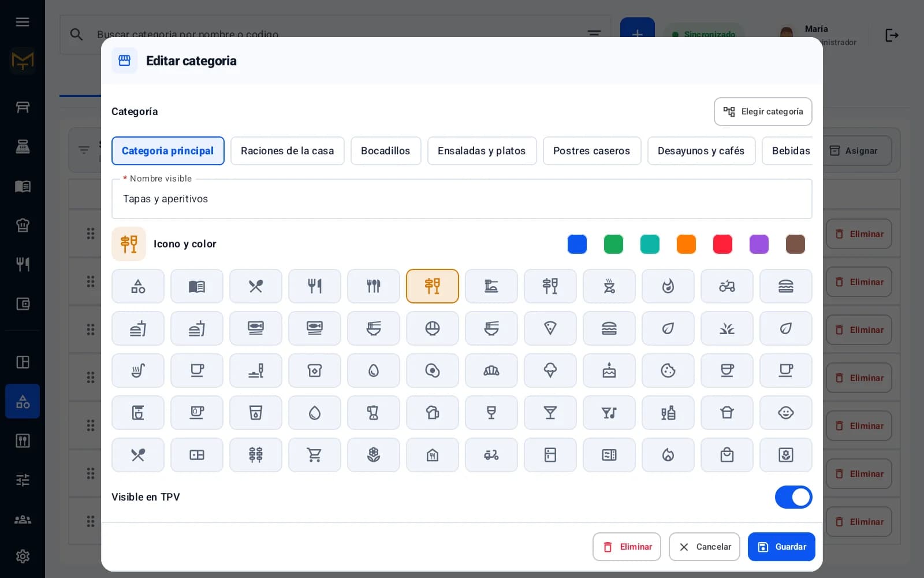
Task: Choose the wine glass icon
Action: tap(491, 413)
